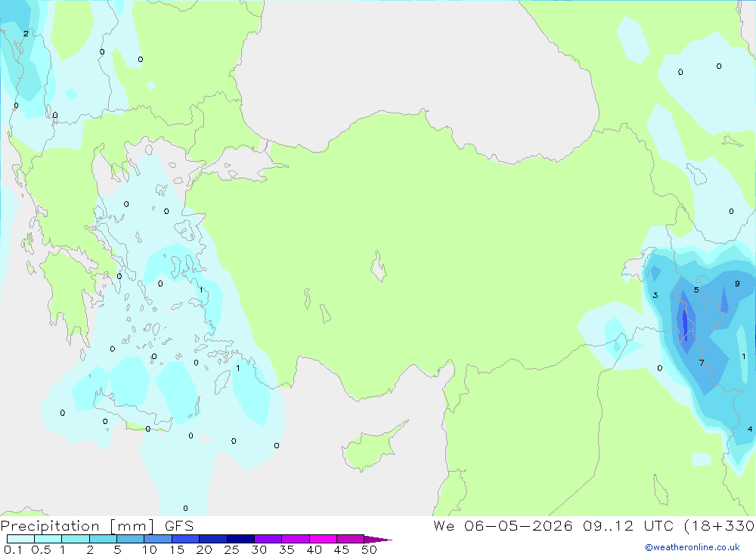Click the '20' legend value
Image resolution: width=756 pixels, height=554 pixels.
coord(204,549)
